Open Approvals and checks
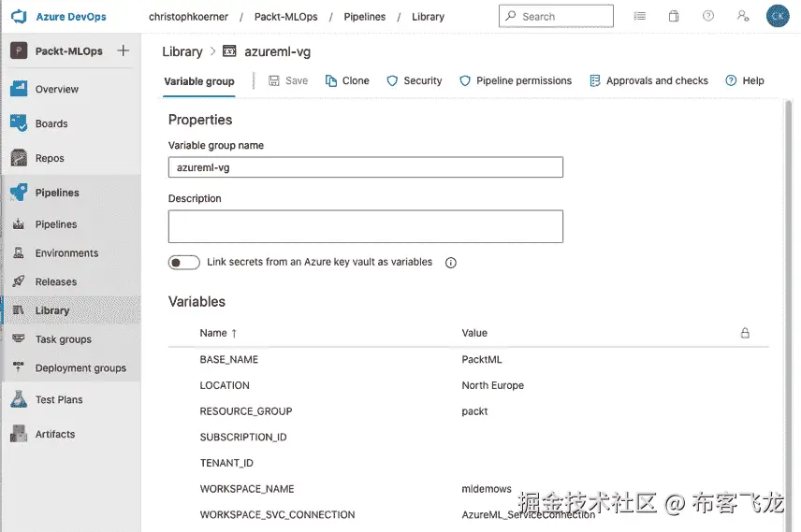This screenshot has height=532, width=801. click(x=648, y=80)
